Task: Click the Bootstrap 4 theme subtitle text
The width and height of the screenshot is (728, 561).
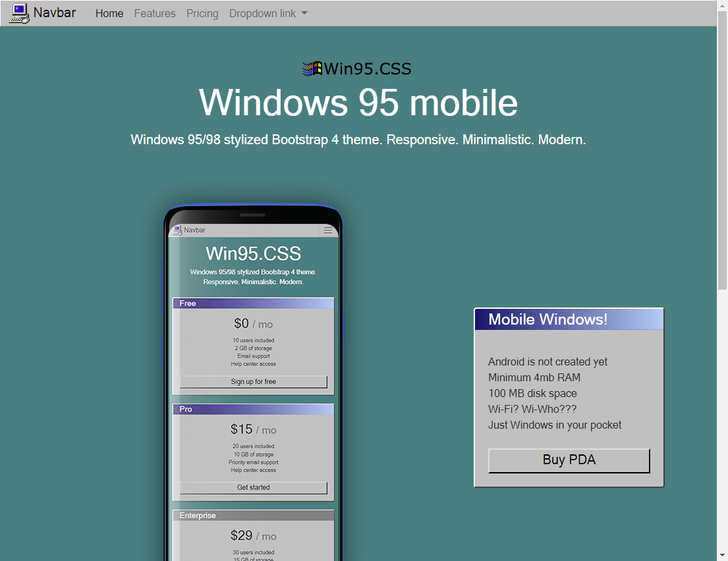Action: pyautogui.click(x=358, y=140)
